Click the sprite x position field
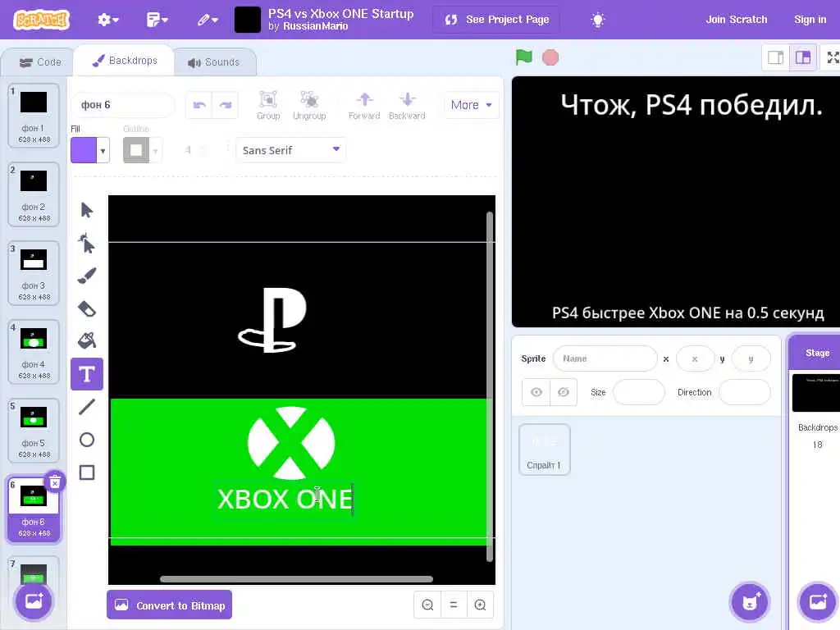 pos(695,358)
